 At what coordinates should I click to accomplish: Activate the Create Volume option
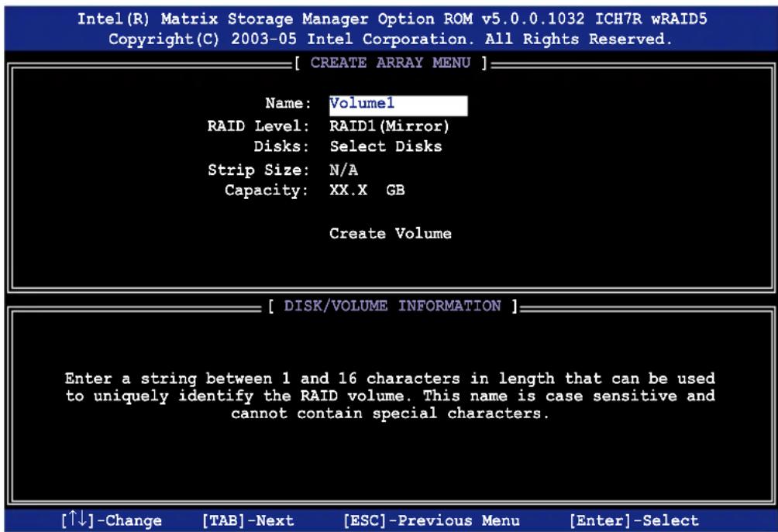click(391, 233)
